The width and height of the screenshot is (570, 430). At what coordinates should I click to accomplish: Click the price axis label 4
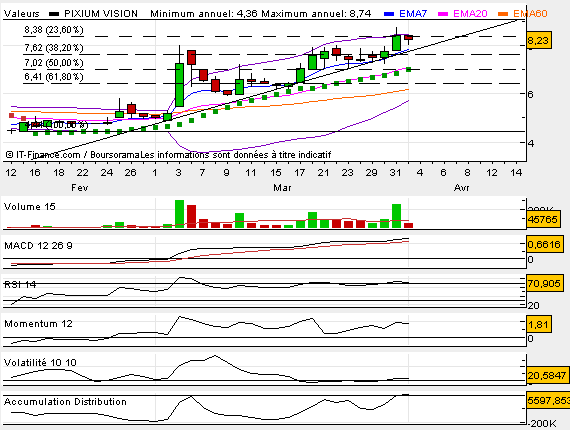coord(531,143)
